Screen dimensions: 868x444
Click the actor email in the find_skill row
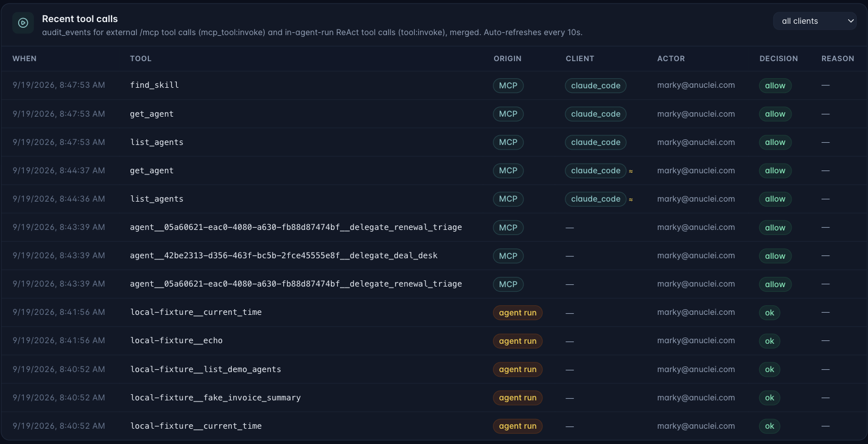696,85
